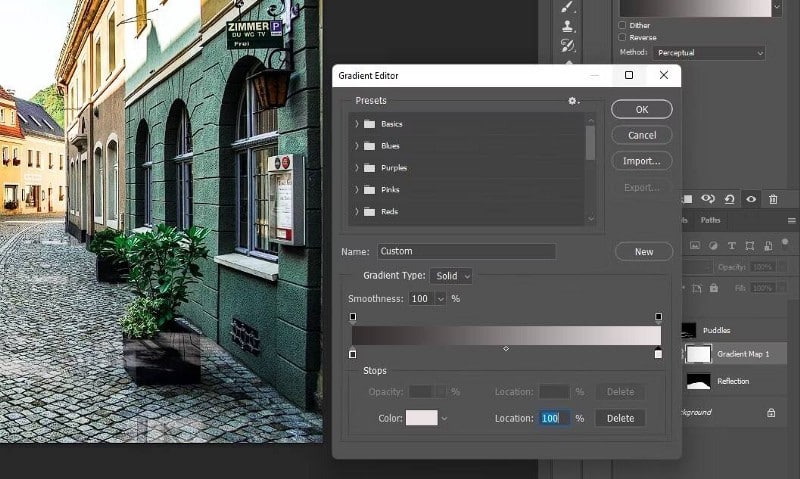Click the Basics folder icon
800x479 pixels.
[x=369, y=124]
